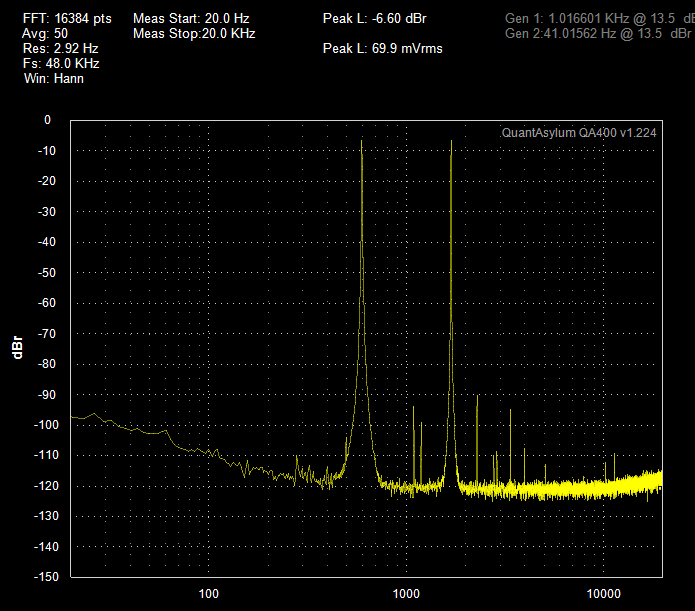Click the -60 Y-axis label

pyautogui.click(x=47, y=303)
